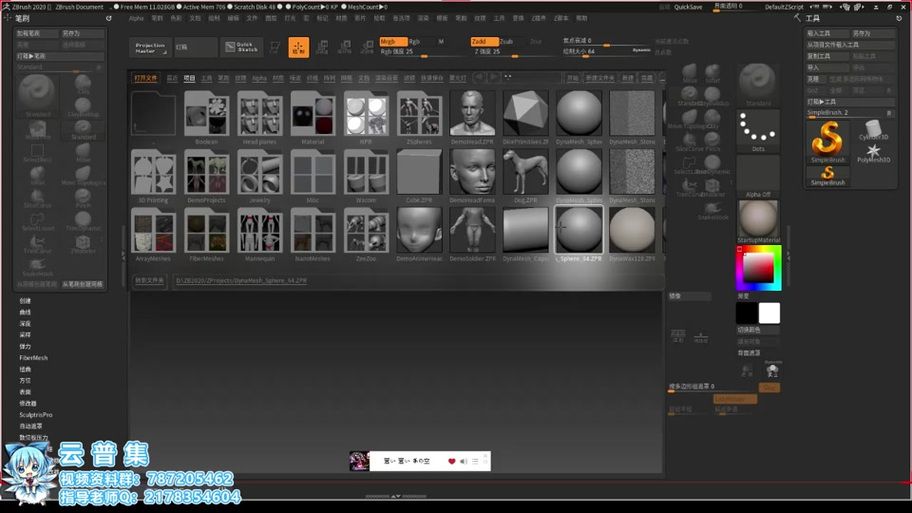Click 从项目文件载入工具 button
Screen dimensions: 912x513
click(850, 45)
